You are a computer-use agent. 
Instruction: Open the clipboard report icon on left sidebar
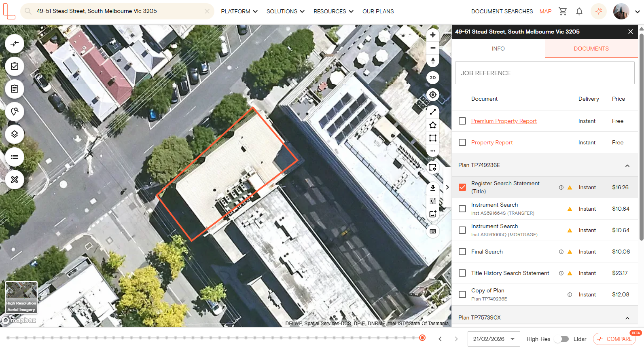15,89
